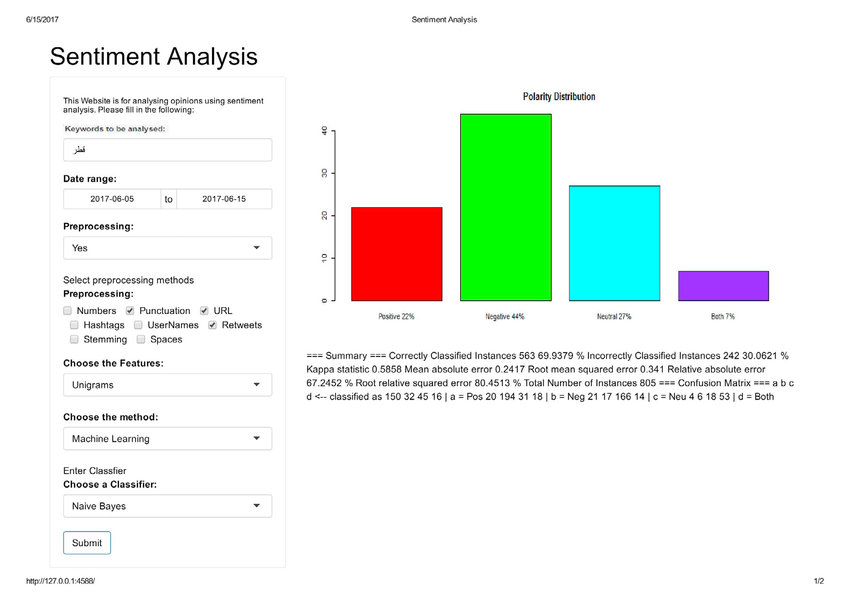Untick the URL checkbox
Image resolution: width=850 pixels, height=601 pixels.
click(x=204, y=311)
